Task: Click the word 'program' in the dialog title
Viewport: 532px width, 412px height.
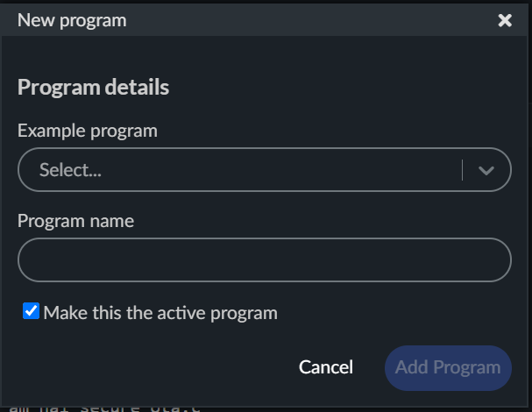Action: [99, 20]
